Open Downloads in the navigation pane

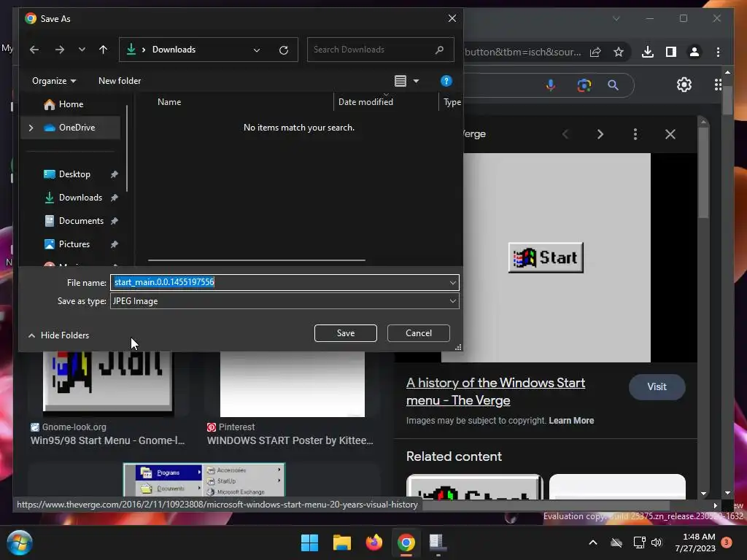click(x=80, y=198)
